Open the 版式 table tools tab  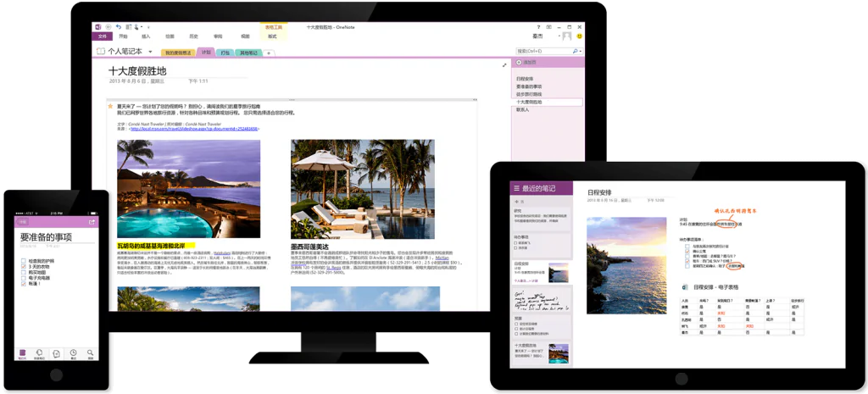[x=272, y=36]
